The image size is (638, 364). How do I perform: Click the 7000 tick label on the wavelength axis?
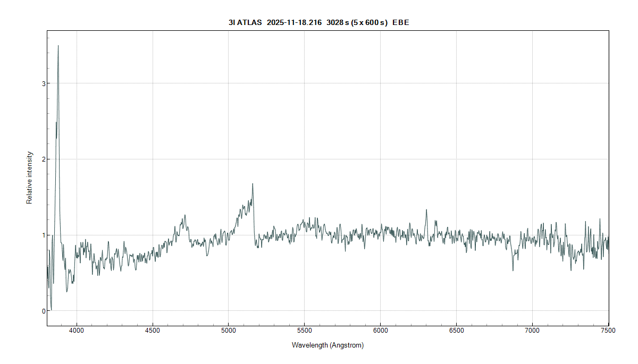(532, 330)
